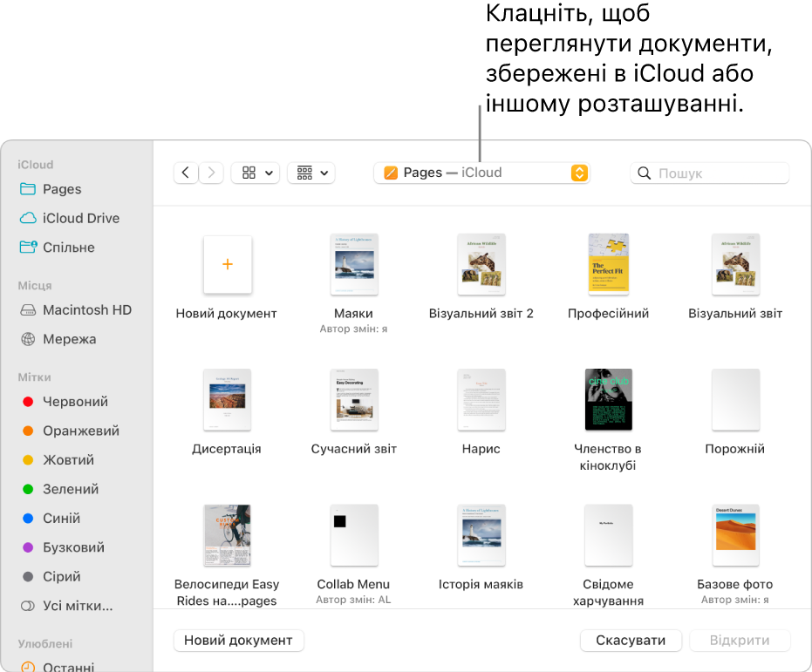Click the Маяки file name label
The width and height of the screenshot is (812, 672).
(354, 314)
